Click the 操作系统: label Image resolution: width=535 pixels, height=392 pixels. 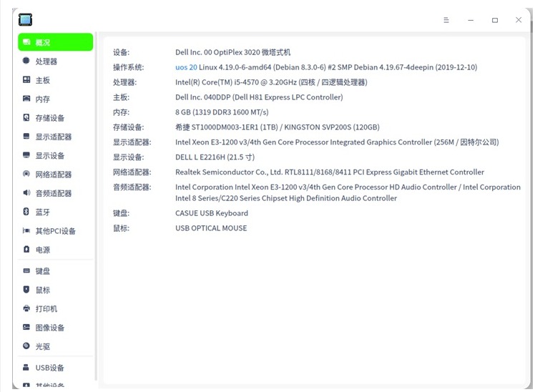tap(129, 67)
